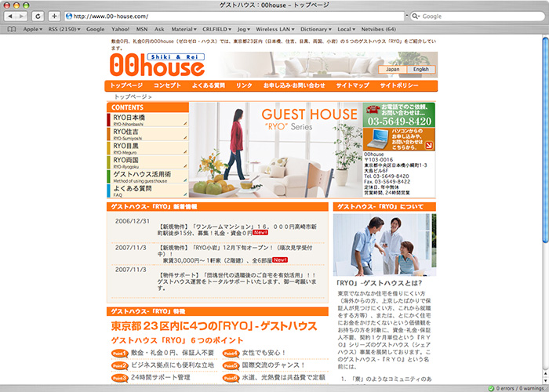Go forward with the Safari forward arrow
This screenshot has width=549, height=392.
22,16
